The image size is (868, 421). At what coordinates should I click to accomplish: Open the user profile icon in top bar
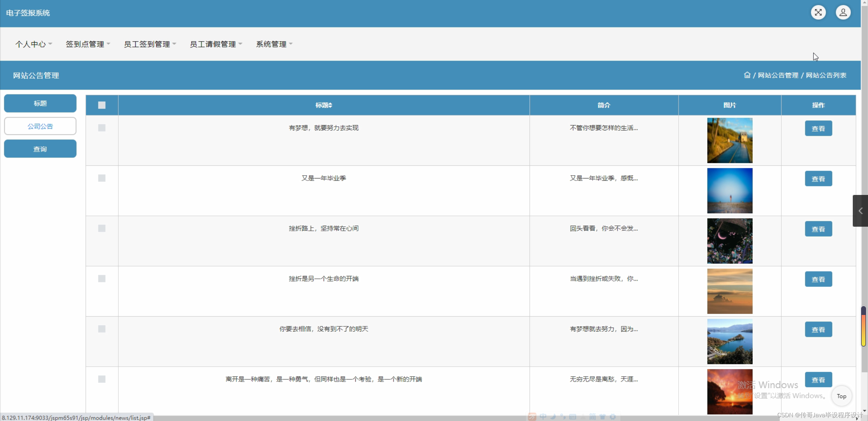pyautogui.click(x=843, y=12)
